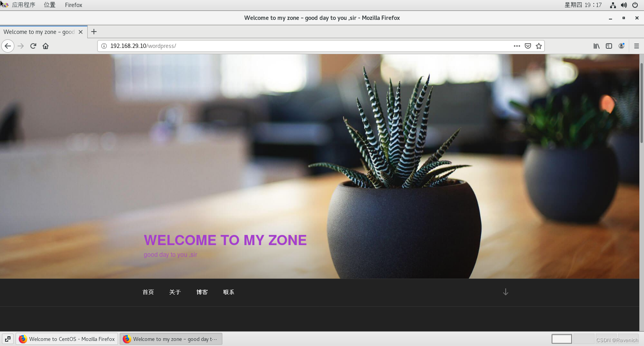Click the page vertical scrollbar

642,103
